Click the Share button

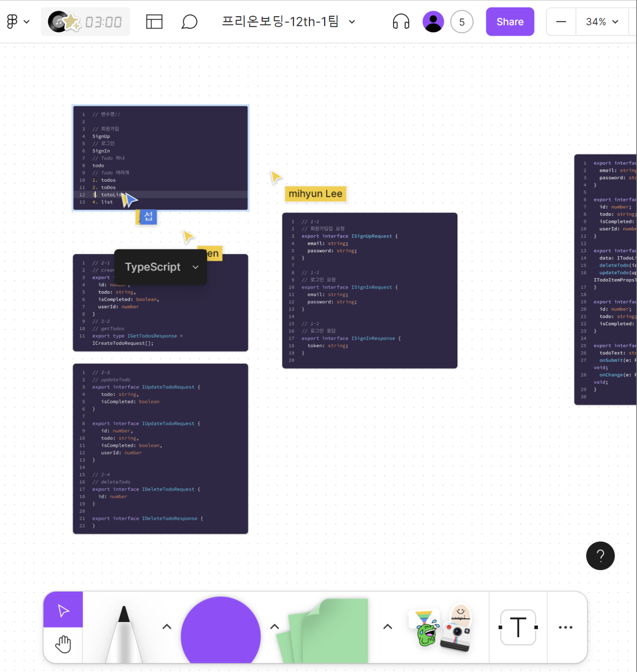click(x=510, y=22)
